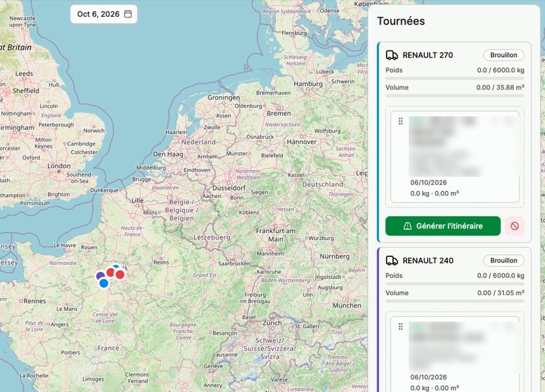Image resolution: width=545 pixels, height=392 pixels.
Task: Click the red cancel icon beside Générer l'itinéraire
Action: 515,226
